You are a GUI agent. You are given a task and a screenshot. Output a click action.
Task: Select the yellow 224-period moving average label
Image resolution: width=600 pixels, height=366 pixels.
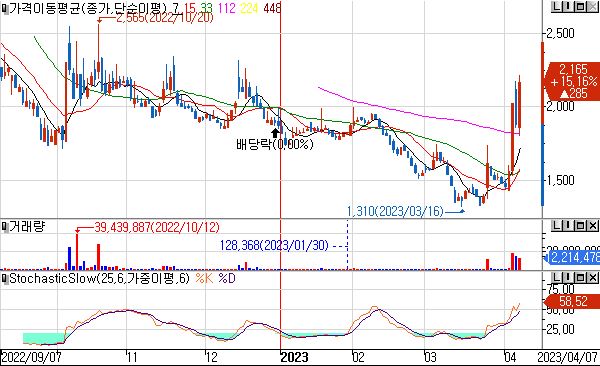point(249,8)
